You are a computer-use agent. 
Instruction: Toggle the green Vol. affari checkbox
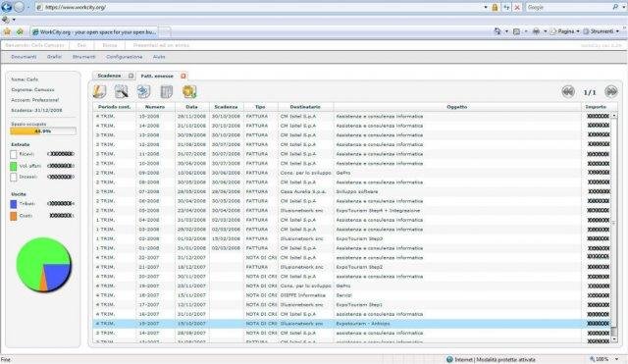coord(14,166)
